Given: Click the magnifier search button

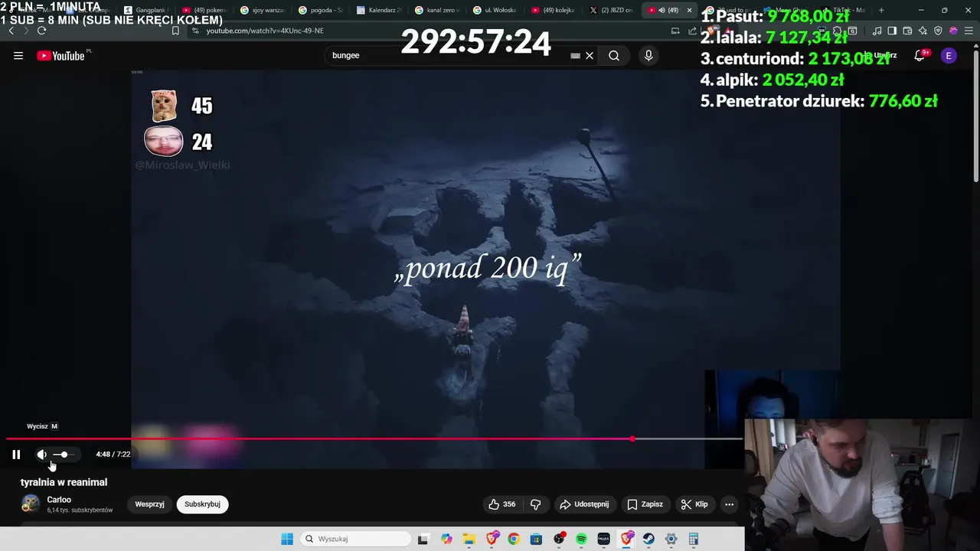Looking at the screenshot, I should pyautogui.click(x=614, y=56).
